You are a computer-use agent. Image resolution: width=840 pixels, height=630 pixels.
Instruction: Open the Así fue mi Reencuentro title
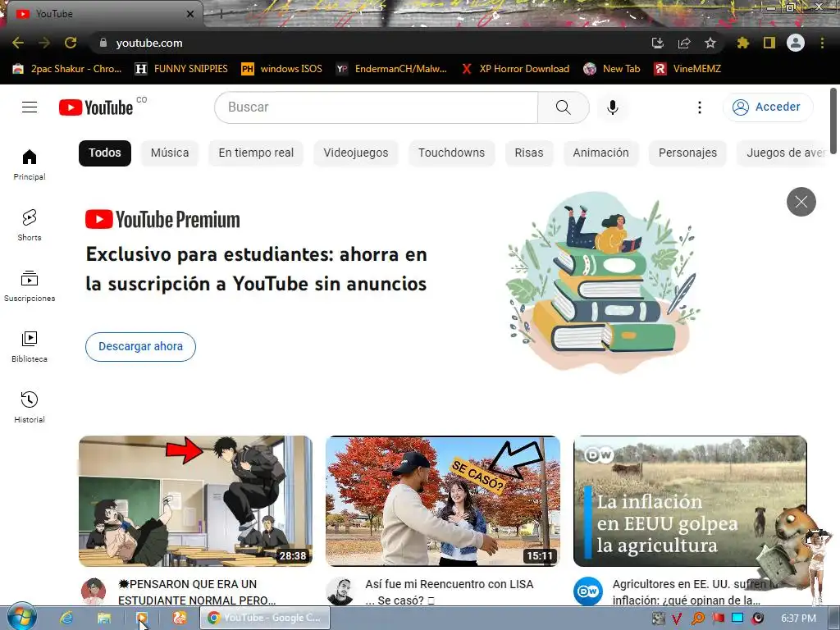[450, 592]
